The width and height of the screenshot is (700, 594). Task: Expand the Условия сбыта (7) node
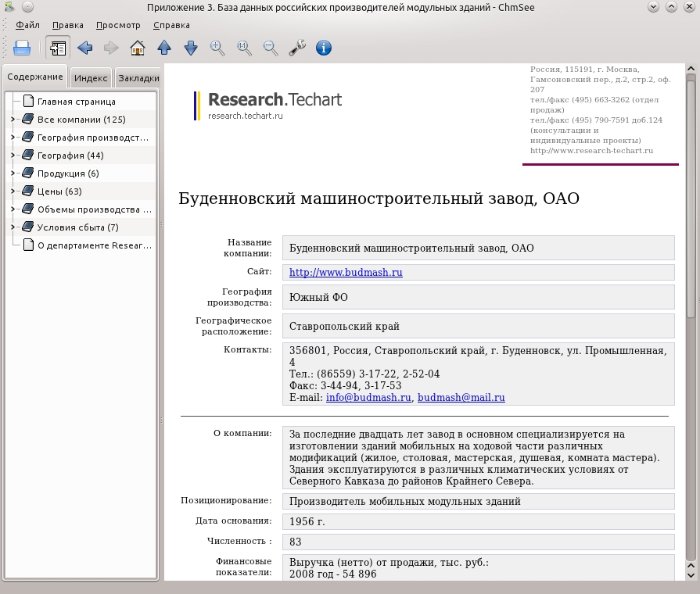tap(13, 227)
